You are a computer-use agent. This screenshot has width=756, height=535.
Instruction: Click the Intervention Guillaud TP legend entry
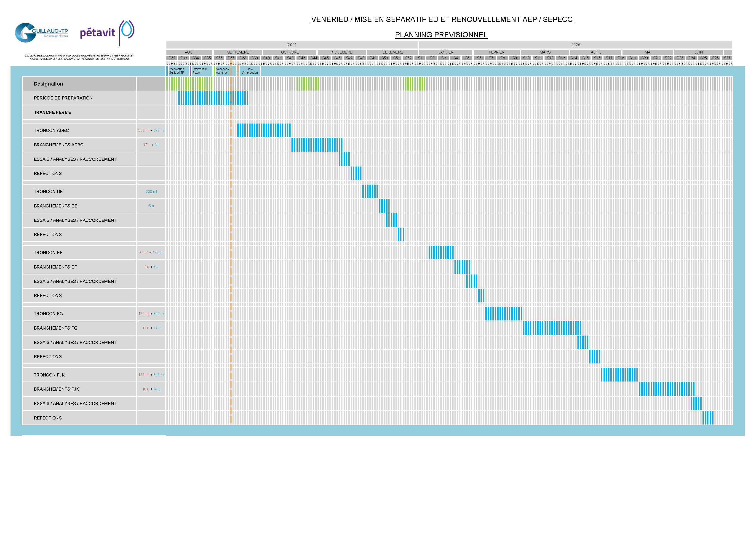[x=177, y=71]
